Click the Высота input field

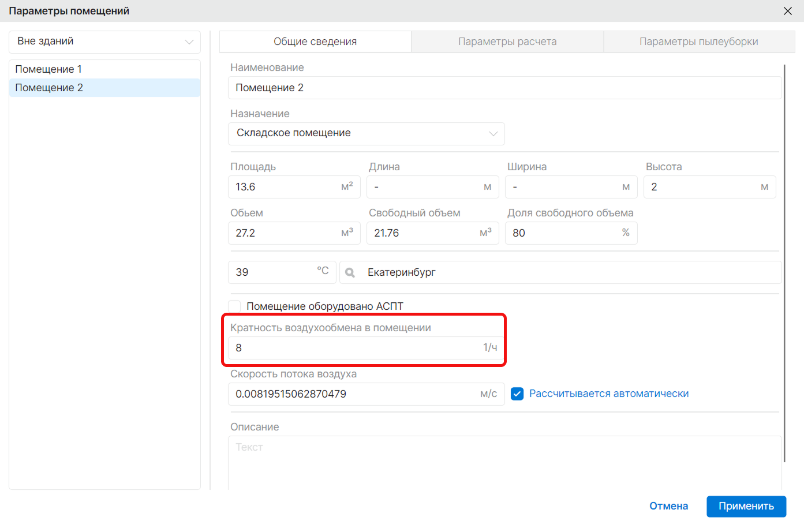[x=710, y=187]
